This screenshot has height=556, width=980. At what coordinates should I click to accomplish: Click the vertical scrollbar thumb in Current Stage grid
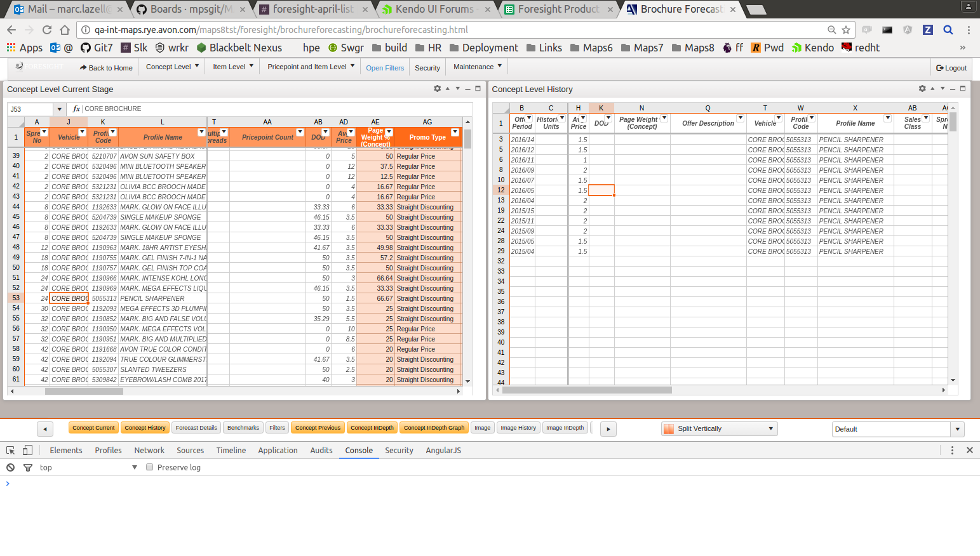467,138
